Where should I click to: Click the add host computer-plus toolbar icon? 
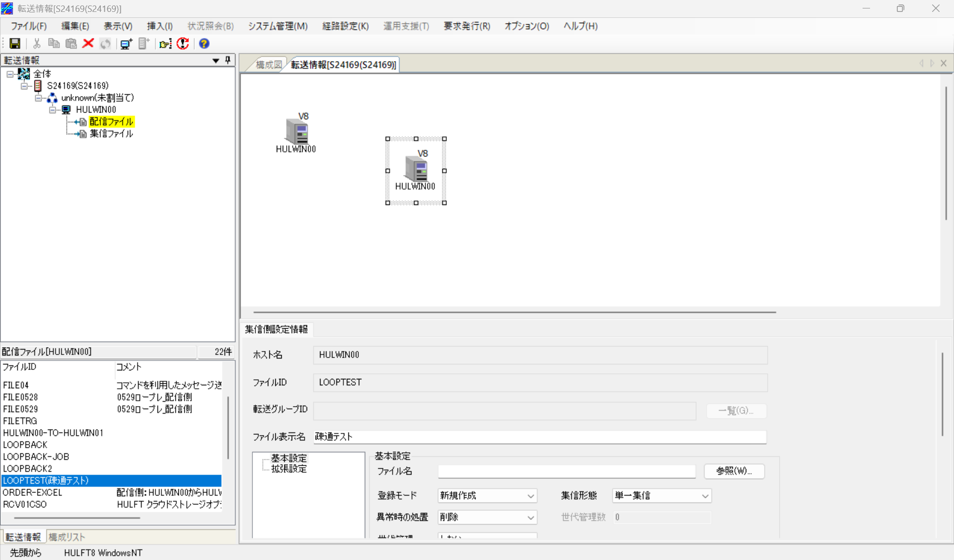126,44
